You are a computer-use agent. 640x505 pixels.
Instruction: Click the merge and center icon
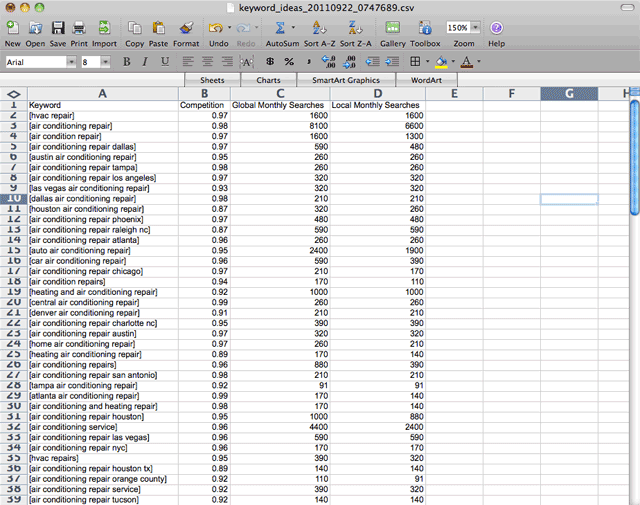(x=246, y=62)
